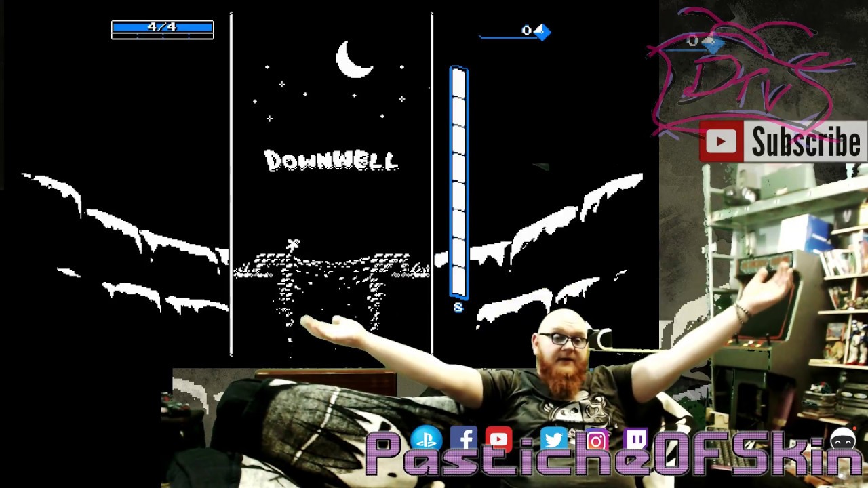Click the red YouTube icon beside Facebook

pyautogui.click(x=498, y=440)
